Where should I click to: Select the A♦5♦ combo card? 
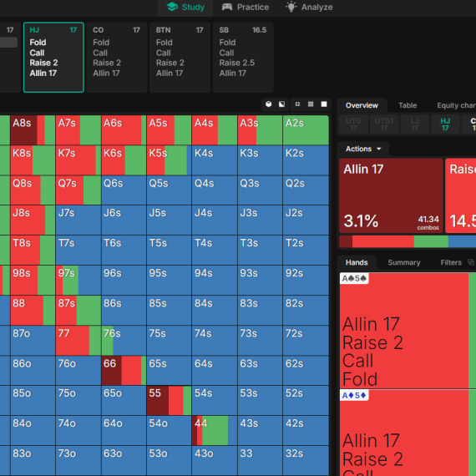click(408, 433)
